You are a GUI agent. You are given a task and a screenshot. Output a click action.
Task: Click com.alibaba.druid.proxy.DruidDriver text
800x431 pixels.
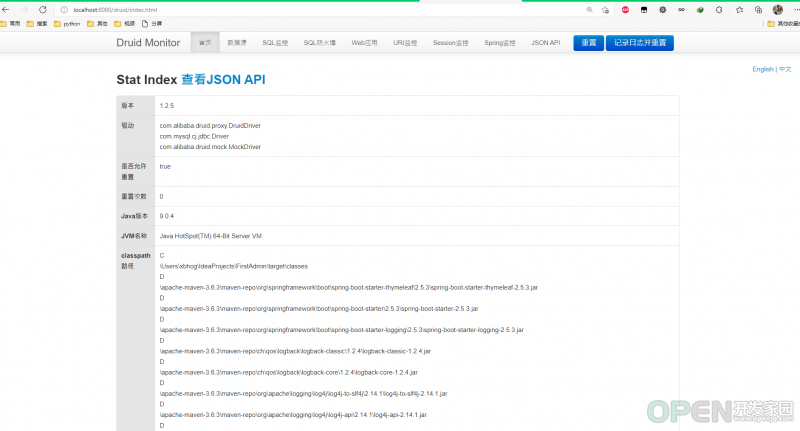click(x=210, y=125)
